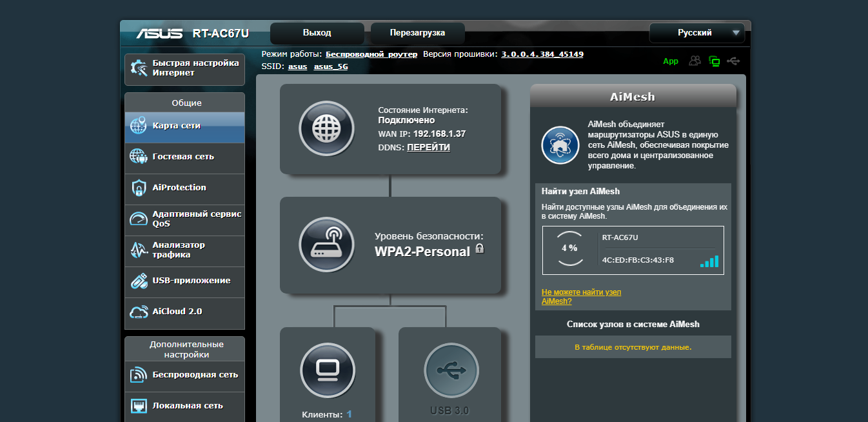Open Беспроводная сеть settings

(184, 375)
